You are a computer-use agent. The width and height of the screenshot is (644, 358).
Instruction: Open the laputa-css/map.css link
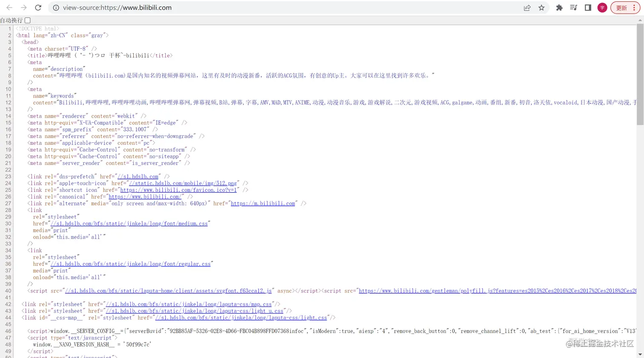189,304
